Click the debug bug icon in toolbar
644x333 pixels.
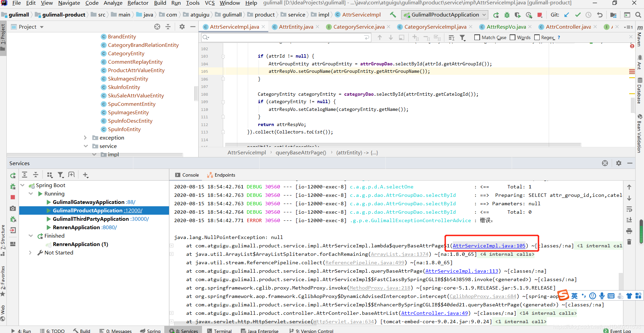click(x=507, y=15)
